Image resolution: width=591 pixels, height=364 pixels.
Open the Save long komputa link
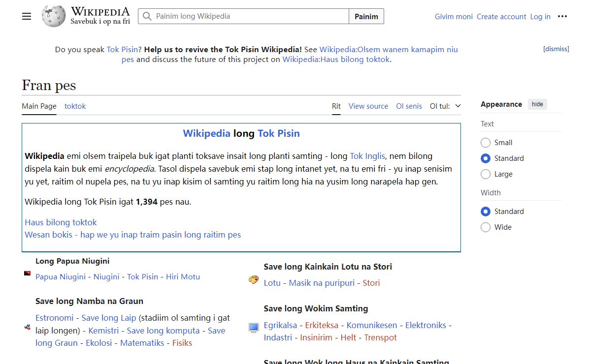coord(163,331)
